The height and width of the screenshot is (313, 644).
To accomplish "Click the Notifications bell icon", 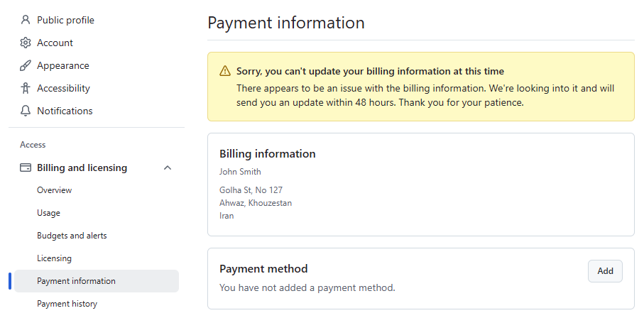I will click(26, 111).
